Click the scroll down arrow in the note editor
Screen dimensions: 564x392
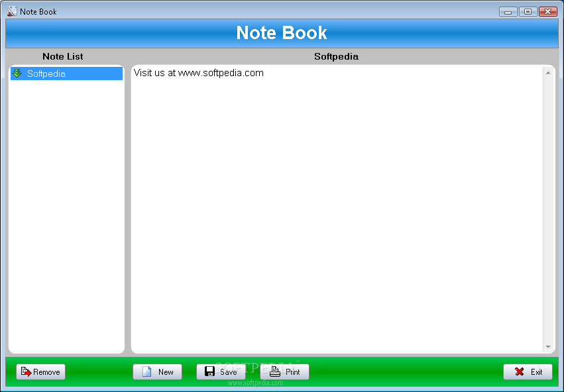pyautogui.click(x=548, y=347)
